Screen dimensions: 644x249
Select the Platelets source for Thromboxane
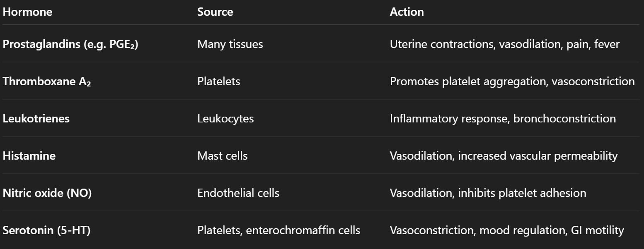[218, 81]
